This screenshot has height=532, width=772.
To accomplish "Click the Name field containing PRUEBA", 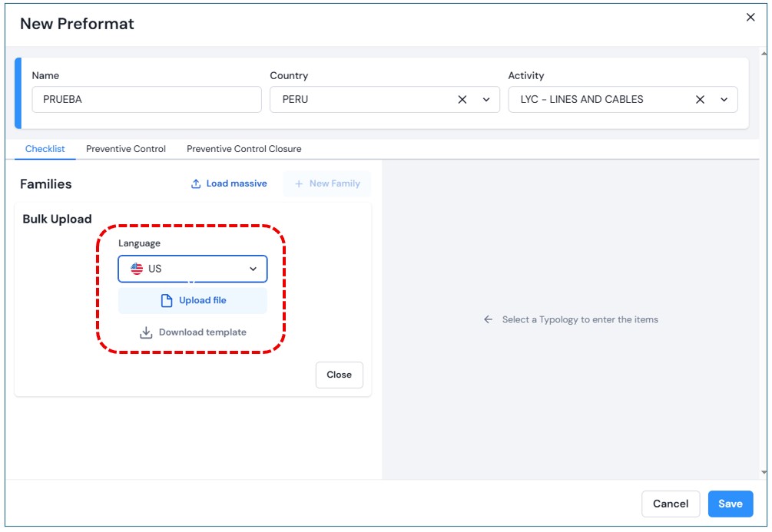I will pyautogui.click(x=146, y=100).
